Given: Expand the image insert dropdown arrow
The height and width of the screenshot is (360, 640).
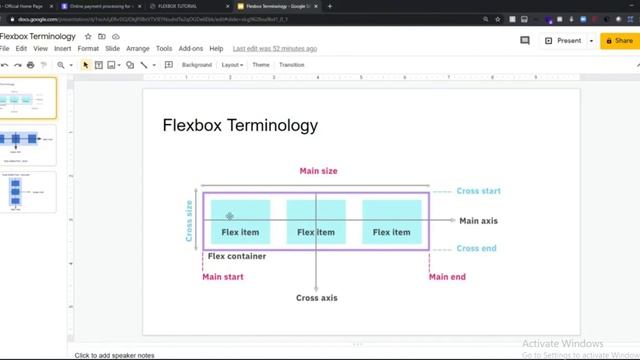Looking at the screenshot, I should click(x=119, y=65).
